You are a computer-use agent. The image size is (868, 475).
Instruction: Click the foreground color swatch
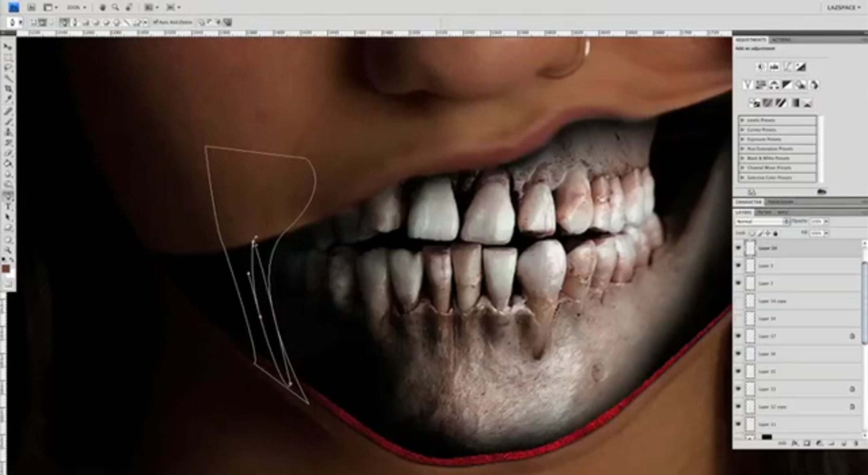(5, 268)
